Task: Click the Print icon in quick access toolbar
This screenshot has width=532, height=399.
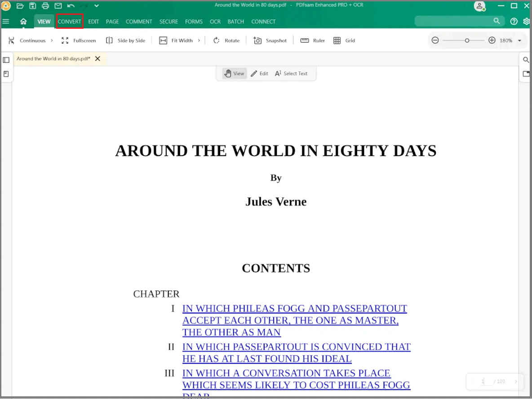Action: pos(45,6)
